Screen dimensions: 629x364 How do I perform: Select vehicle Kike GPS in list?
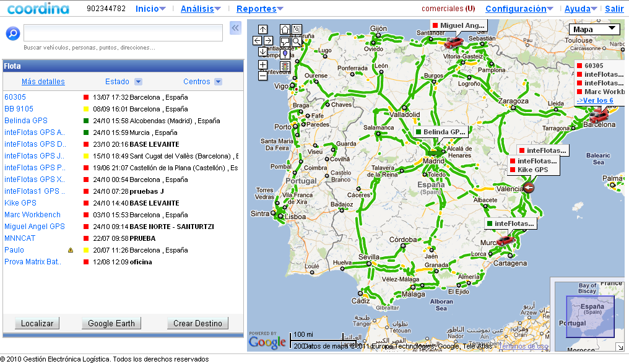click(x=20, y=202)
